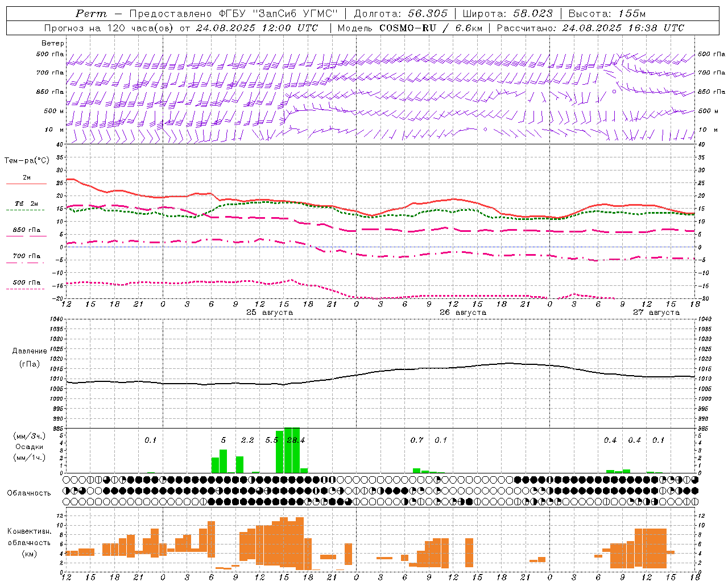Click the "Давление" pressure panel label
This screenshot has width=728, height=582.
[x=30, y=351]
